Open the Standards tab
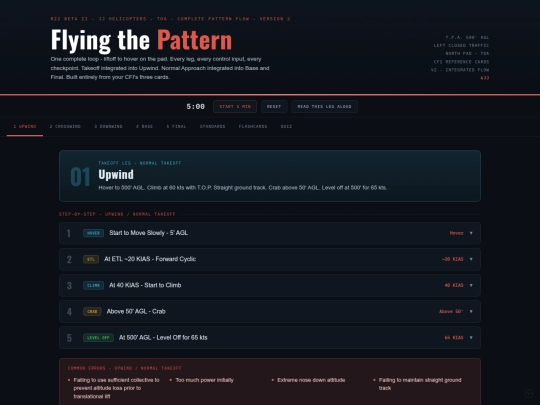The image size is (540, 405). click(x=212, y=127)
